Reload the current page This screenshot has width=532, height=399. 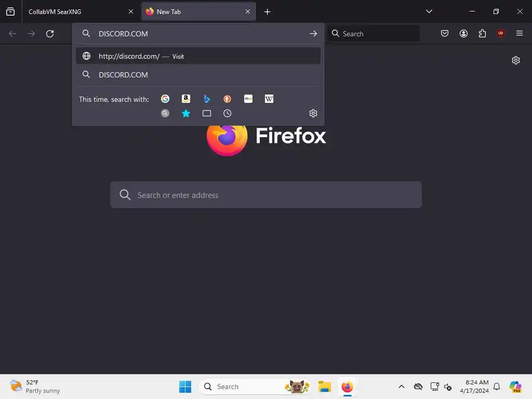[x=50, y=34]
